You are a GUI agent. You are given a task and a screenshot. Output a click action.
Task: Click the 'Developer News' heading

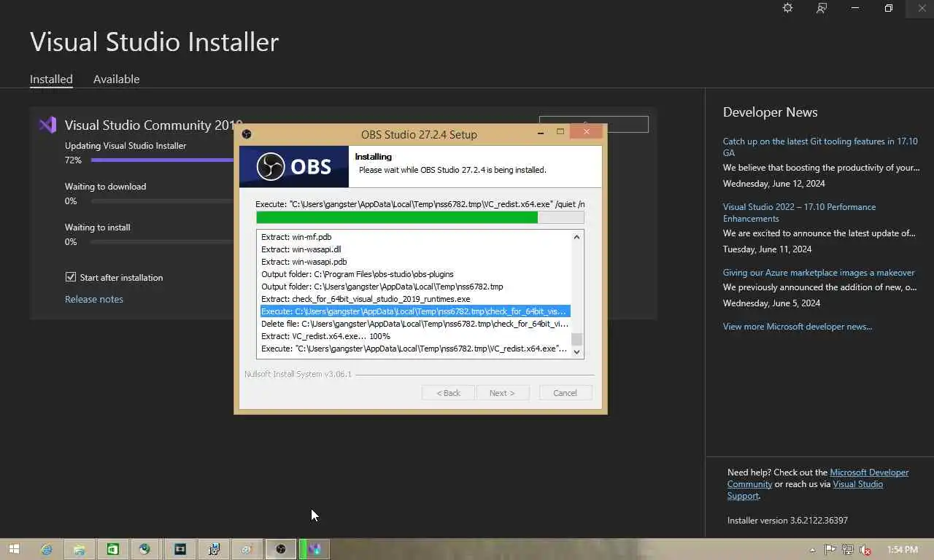click(770, 112)
